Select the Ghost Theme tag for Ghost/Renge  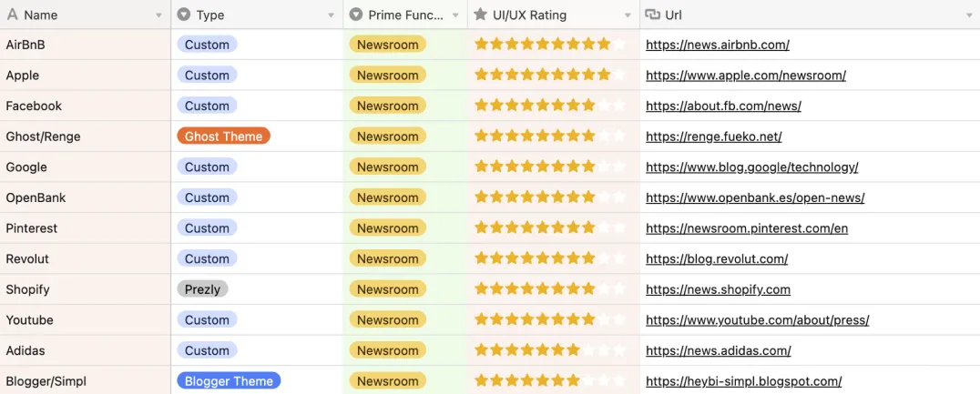pos(223,136)
